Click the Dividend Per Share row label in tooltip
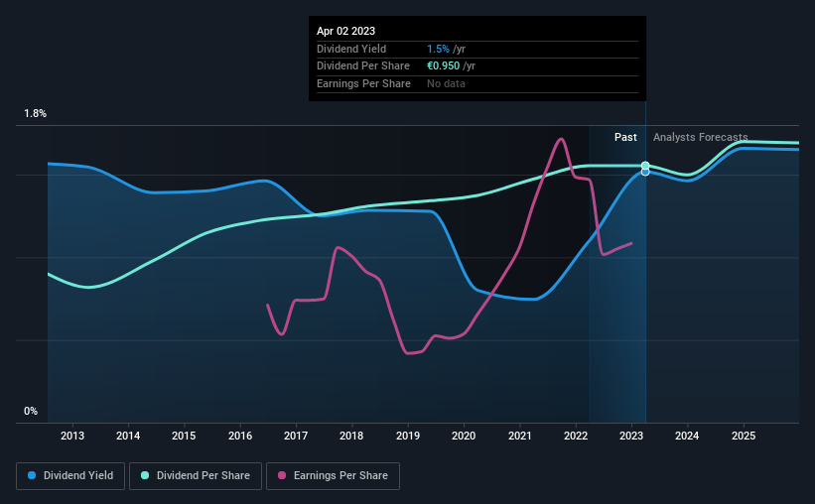 [363, 66]
